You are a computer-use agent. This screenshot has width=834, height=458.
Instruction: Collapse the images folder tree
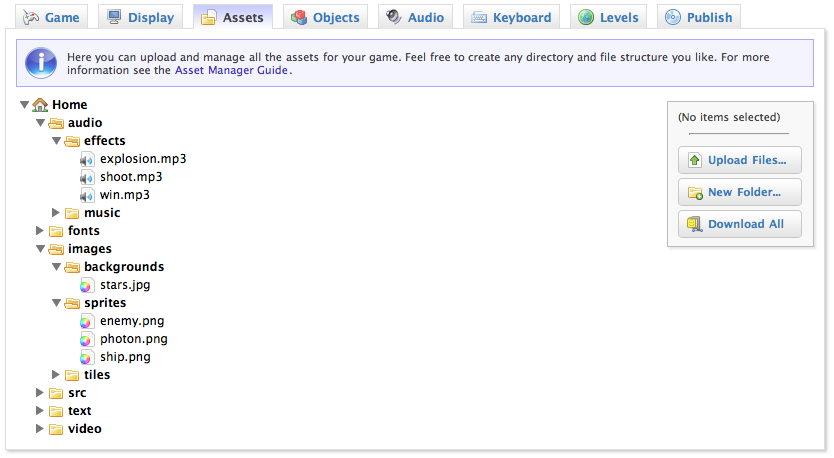(40, 249)
